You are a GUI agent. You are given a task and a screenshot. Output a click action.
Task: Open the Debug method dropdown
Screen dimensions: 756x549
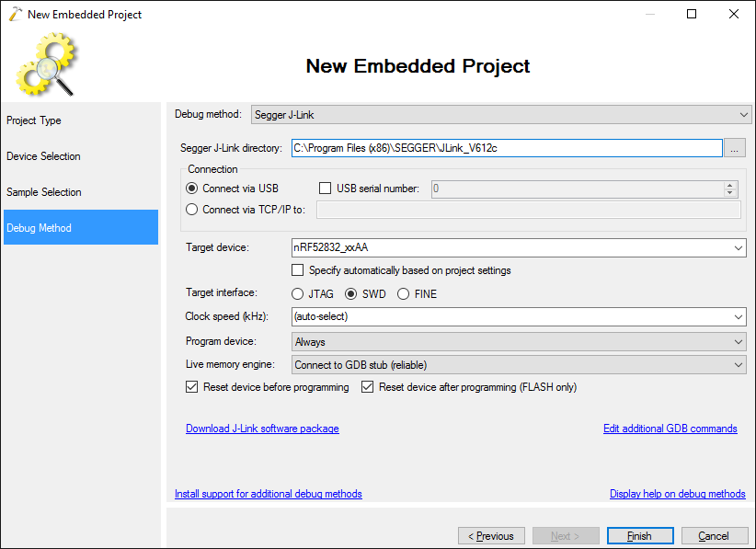click(x=501, y=115)
